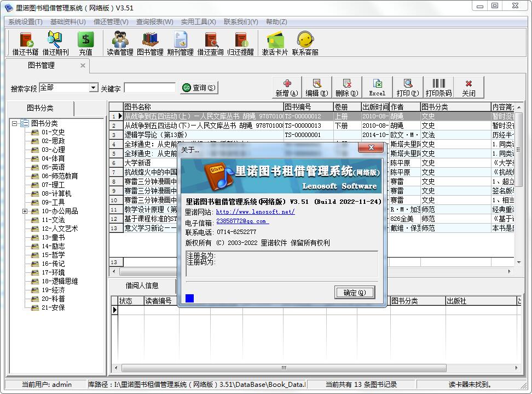Select the 05-英语 category
532x394 pixels.
point(53,167)
